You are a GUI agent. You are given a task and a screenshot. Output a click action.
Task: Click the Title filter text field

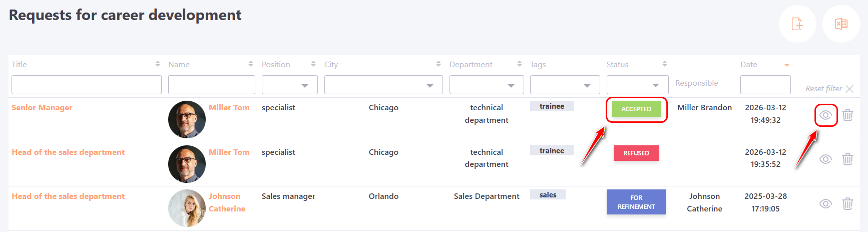click(x=87, y=85)
